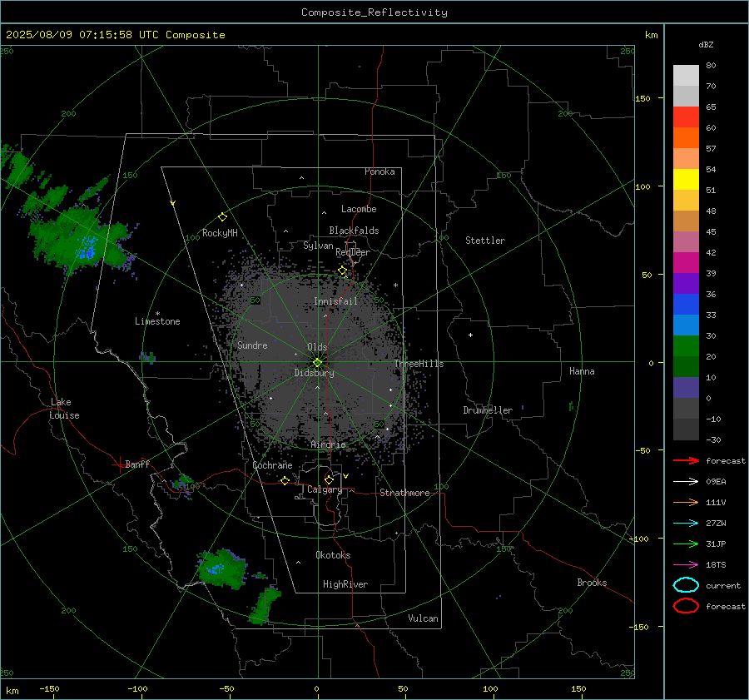Click the blue storm core northwest of RockyMH

[x=88, y=247]
